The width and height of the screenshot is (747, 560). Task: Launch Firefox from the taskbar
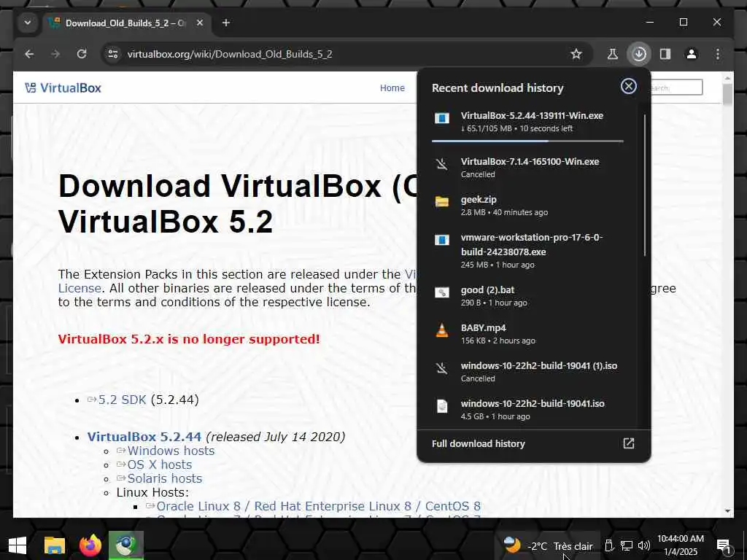click(90, 545)
